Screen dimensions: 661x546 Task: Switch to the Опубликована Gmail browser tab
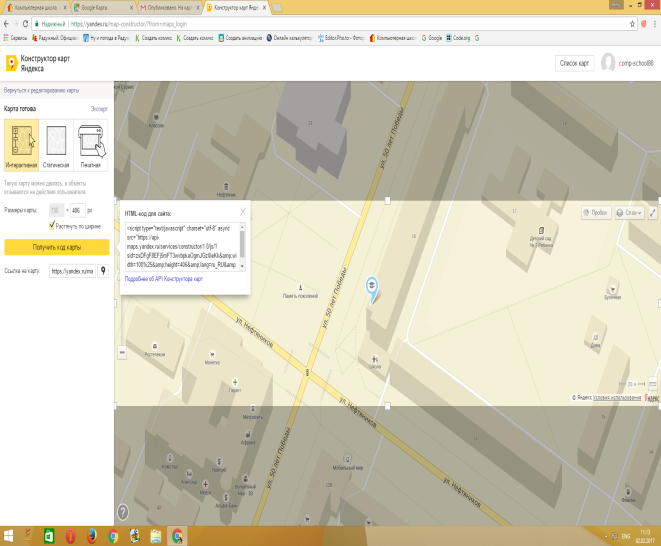[170, 8]
